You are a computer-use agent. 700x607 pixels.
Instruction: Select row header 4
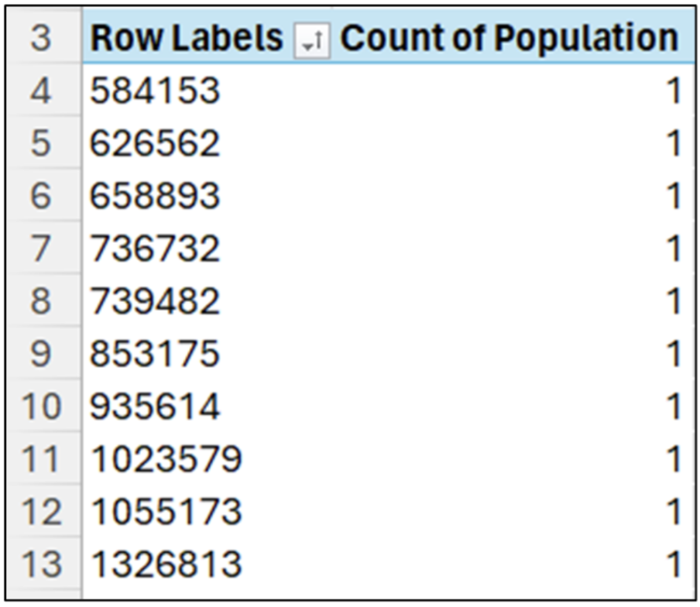pos(40,91)
